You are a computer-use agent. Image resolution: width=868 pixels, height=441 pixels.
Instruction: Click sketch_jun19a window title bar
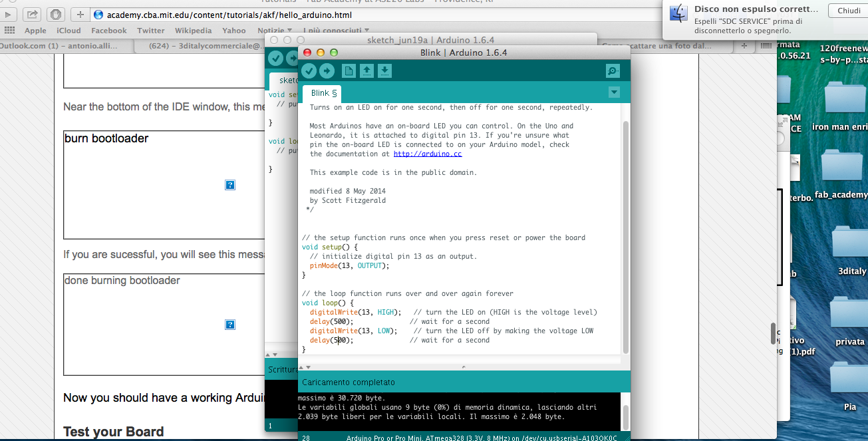click(430, 40)
